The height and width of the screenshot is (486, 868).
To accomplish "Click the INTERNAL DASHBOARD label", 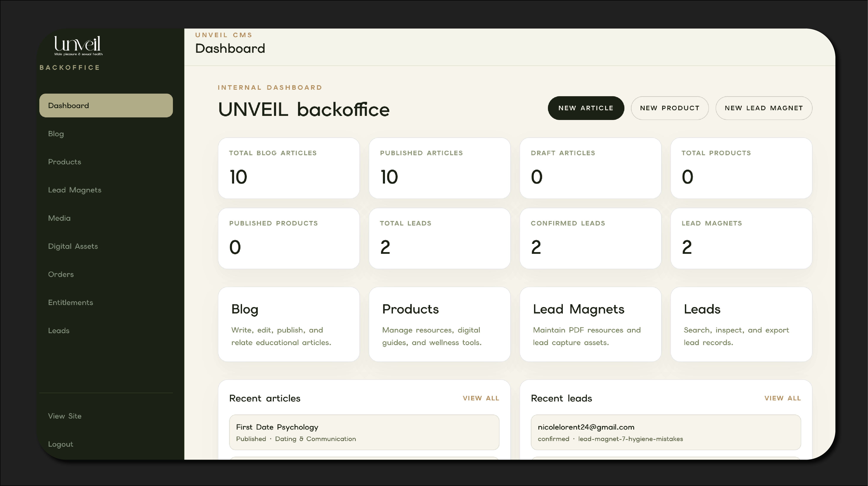I will click(x=270, y=88).
